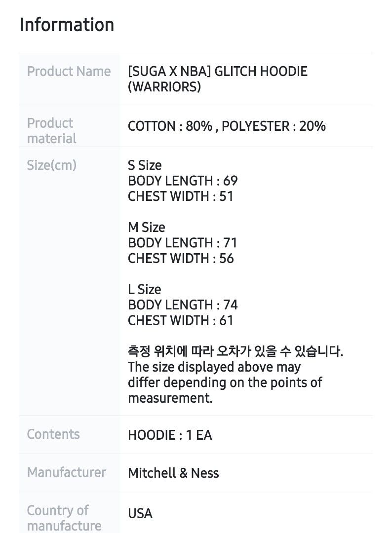Click the CHEST WIDTH : 61 line
Image resolution: width=392 pixels, height=533 pixels.
tap(181, 321)
